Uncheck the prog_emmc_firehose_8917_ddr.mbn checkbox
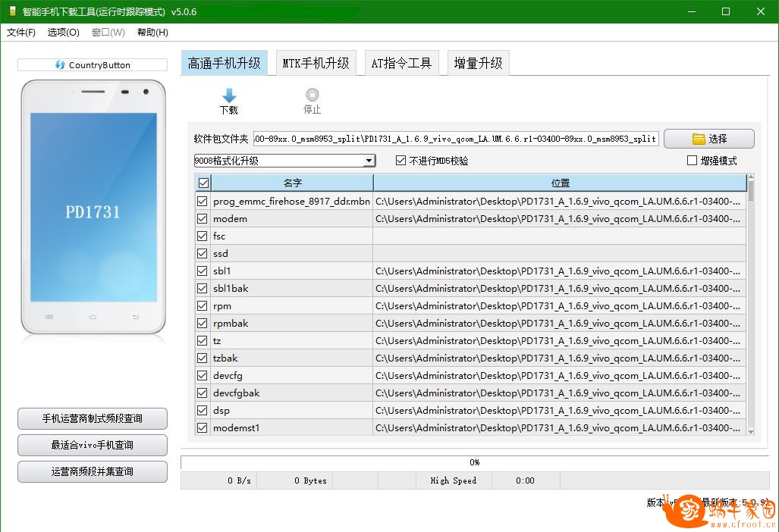779x532 pixels. click(x=203, y=201)
